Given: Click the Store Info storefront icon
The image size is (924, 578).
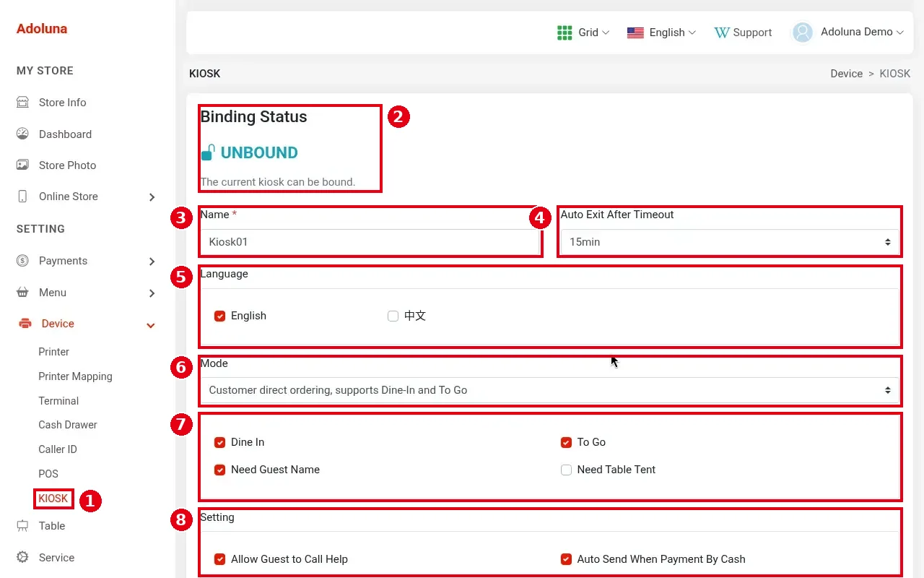Looking at the screenshot, I should [22, 103].
